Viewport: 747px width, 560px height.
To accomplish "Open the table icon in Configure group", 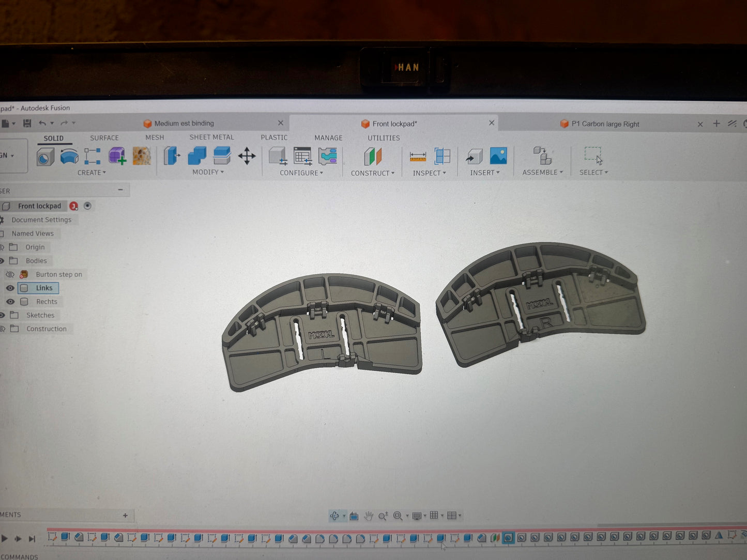I will (x=302, y=156).
